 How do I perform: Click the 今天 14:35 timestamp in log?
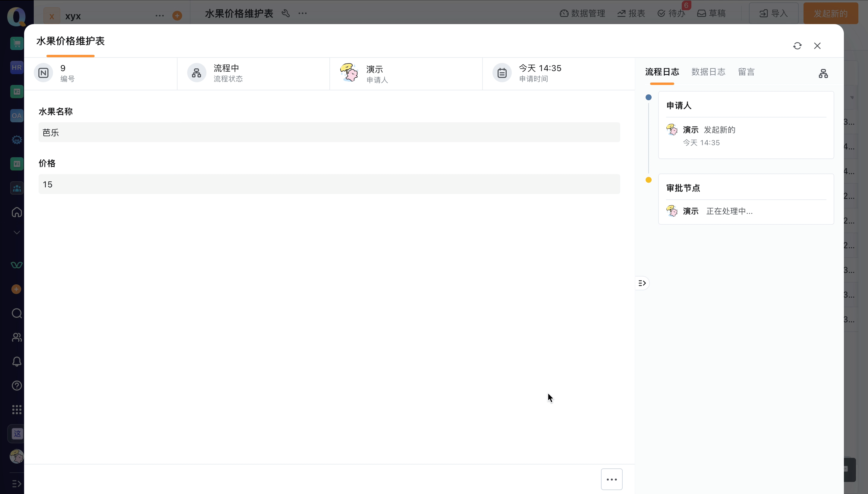(701, 142)
